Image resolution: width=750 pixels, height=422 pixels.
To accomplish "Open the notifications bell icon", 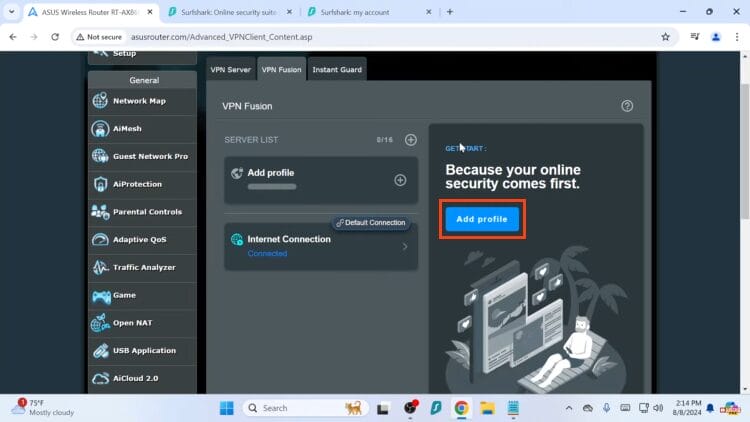I will click(x=710, y=408).
